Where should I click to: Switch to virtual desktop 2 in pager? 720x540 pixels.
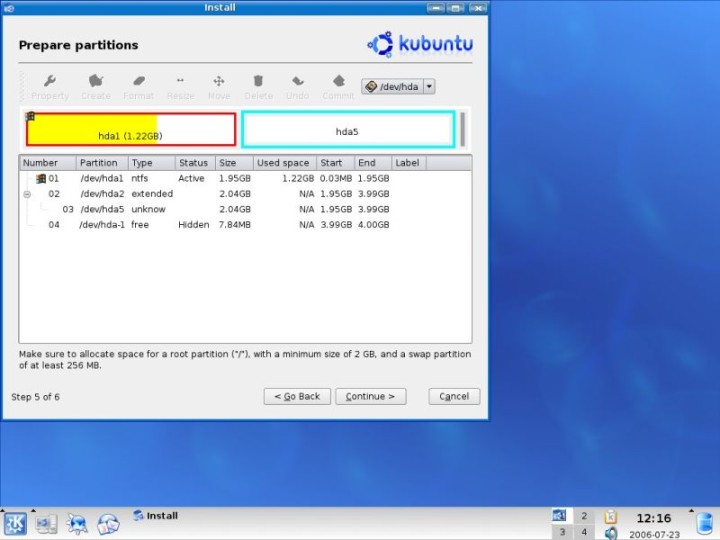[x=584, y=516]
